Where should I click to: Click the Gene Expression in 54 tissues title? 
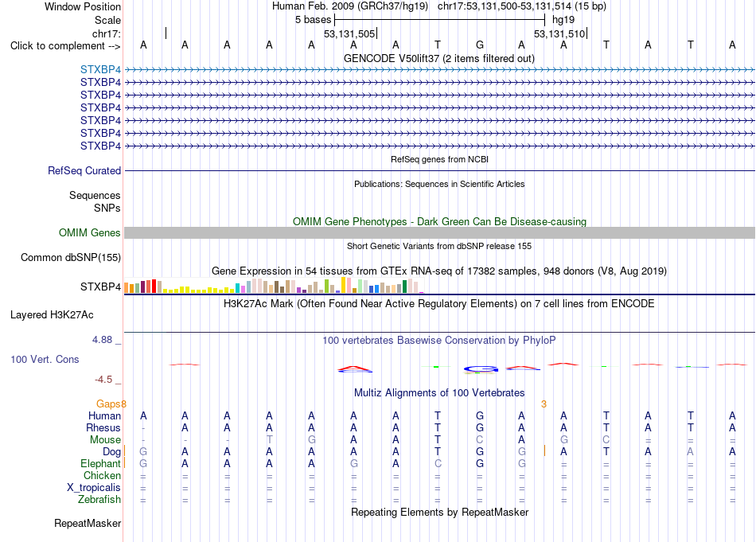pyautogui.click(x=439, y=271)
